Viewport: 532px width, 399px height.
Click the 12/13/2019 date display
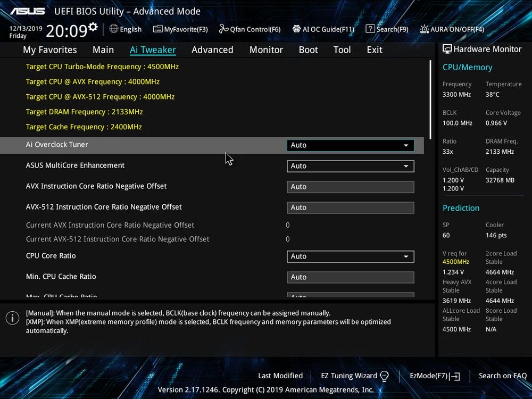click(26, 29)
